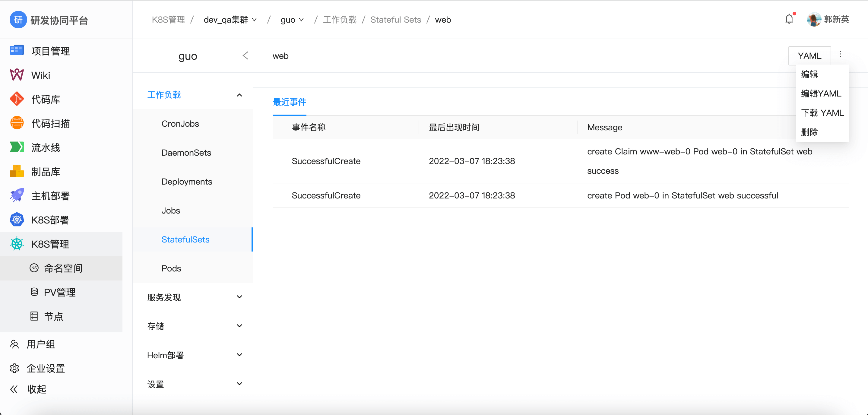The width and height of the screenshot is (868, 415).
Task: Collapse the guo namespace side panel
Action: (x=245, y=55)
